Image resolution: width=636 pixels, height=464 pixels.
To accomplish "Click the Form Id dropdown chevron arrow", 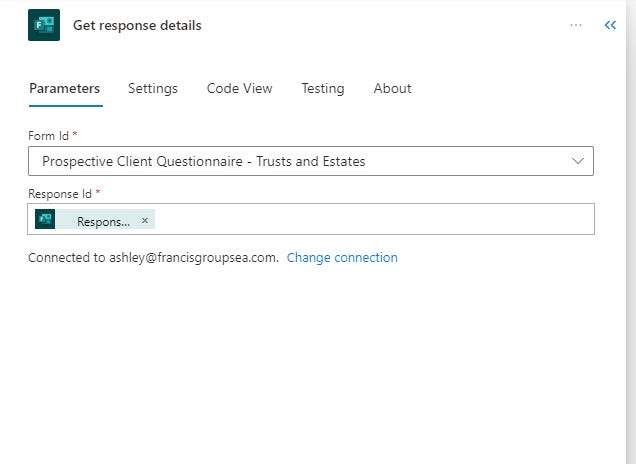I will tap(578, 161).
